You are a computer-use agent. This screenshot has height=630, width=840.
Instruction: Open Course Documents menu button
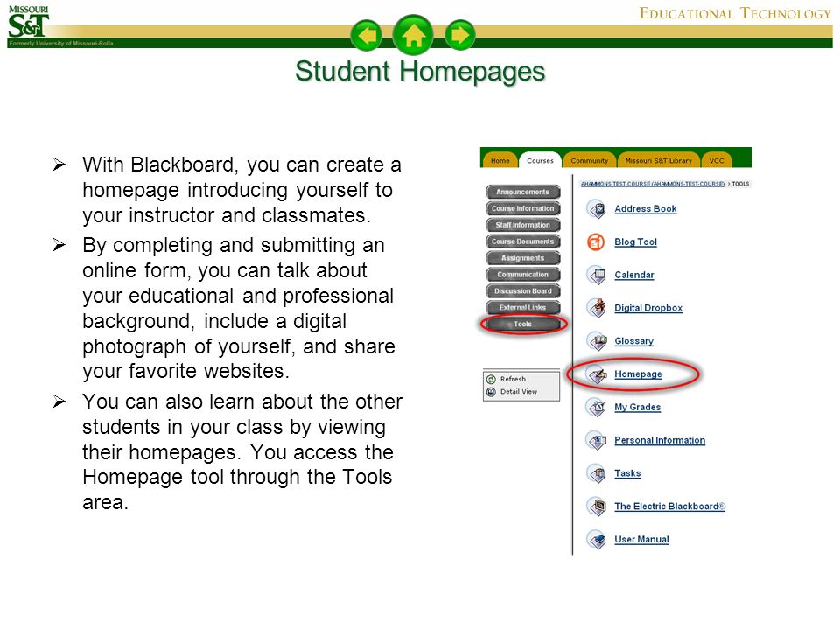tap(523, 241)
